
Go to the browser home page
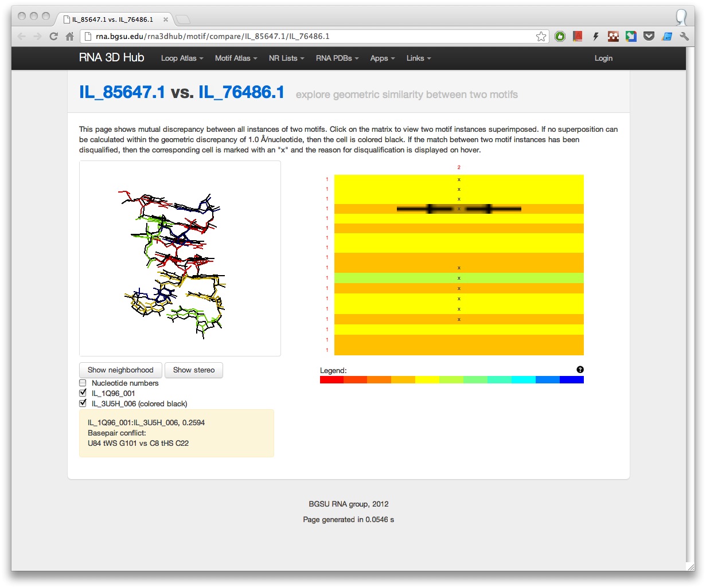[x=69, y=37]
